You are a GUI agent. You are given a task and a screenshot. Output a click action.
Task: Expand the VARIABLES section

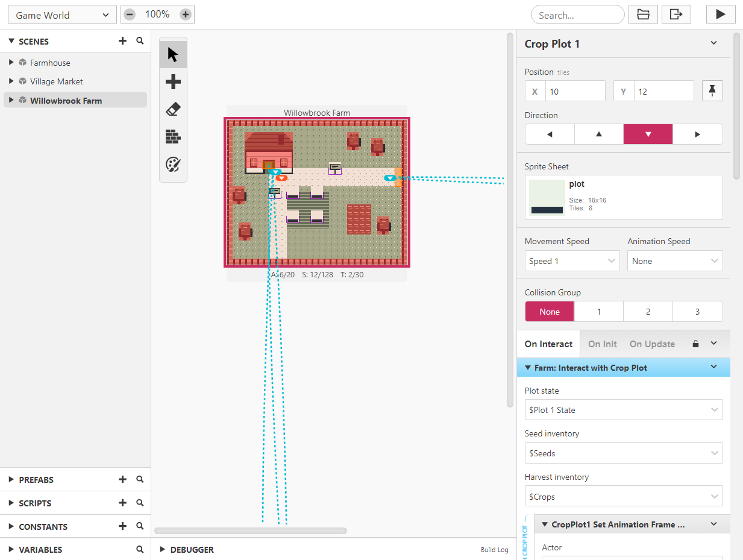11,550
